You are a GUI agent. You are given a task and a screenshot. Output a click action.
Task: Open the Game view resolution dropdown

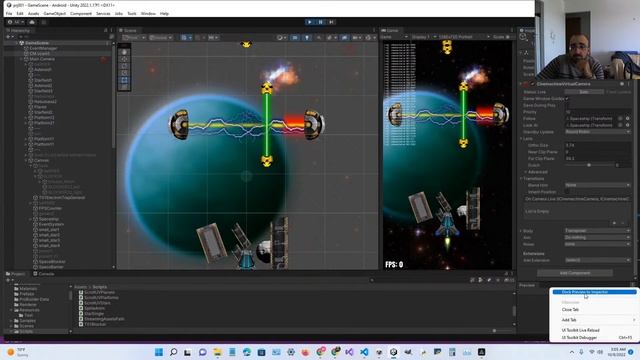(x=464, y=37)
